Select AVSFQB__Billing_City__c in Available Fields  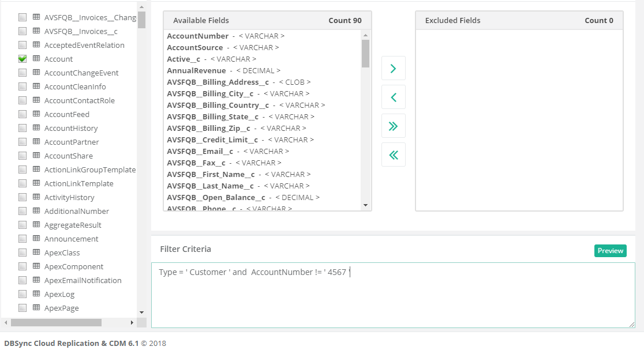[210, 93]
